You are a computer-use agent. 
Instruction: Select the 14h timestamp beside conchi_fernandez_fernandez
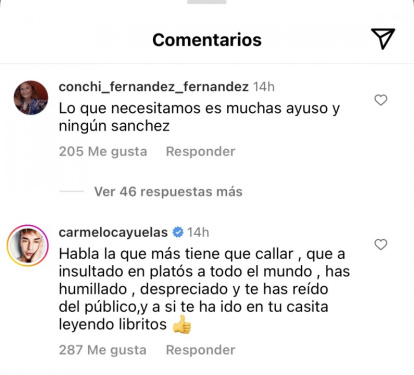click(x=264, y=87)
